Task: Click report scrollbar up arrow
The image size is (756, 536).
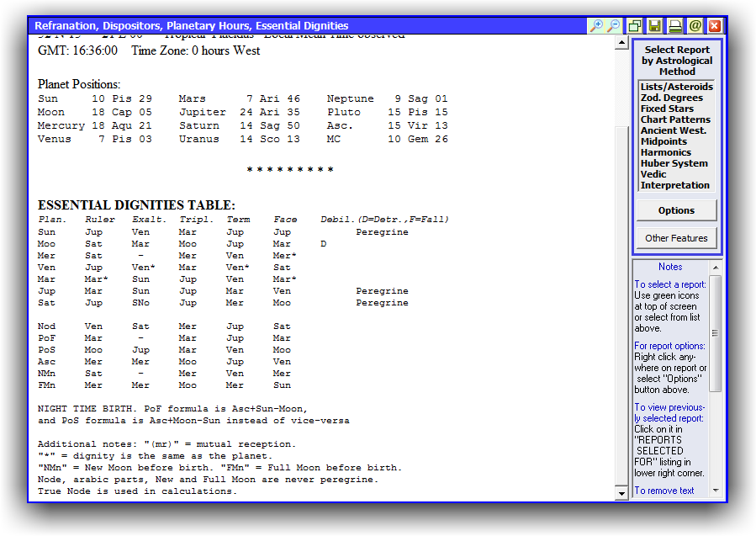Action: pos(621,43)
